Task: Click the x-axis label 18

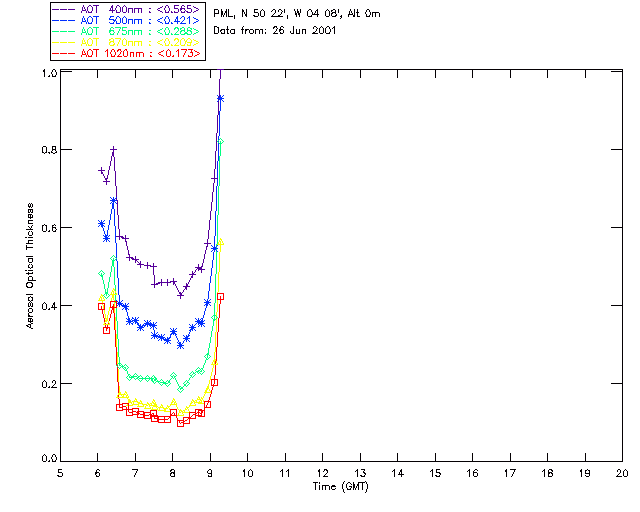Action: [x=547, y=473]
